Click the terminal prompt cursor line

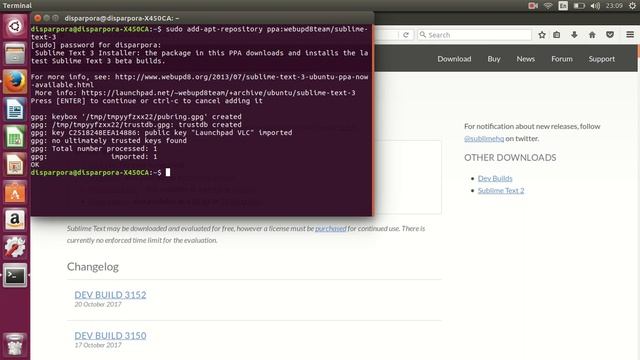tap(100, 173)
